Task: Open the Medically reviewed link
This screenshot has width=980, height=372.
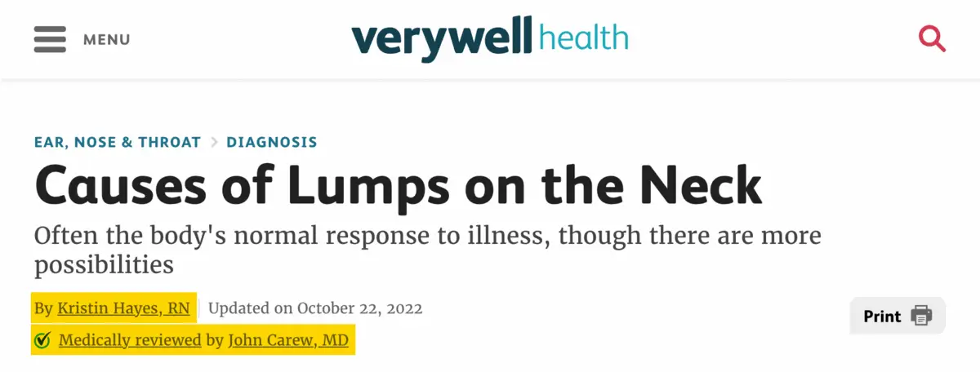Action: pos(130,339)
